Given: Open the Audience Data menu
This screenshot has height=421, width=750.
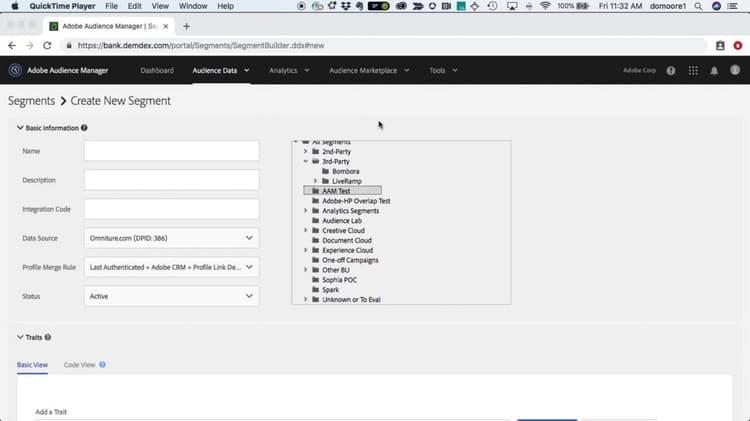Looking at the screenshot, I should (x=221, y=70).
